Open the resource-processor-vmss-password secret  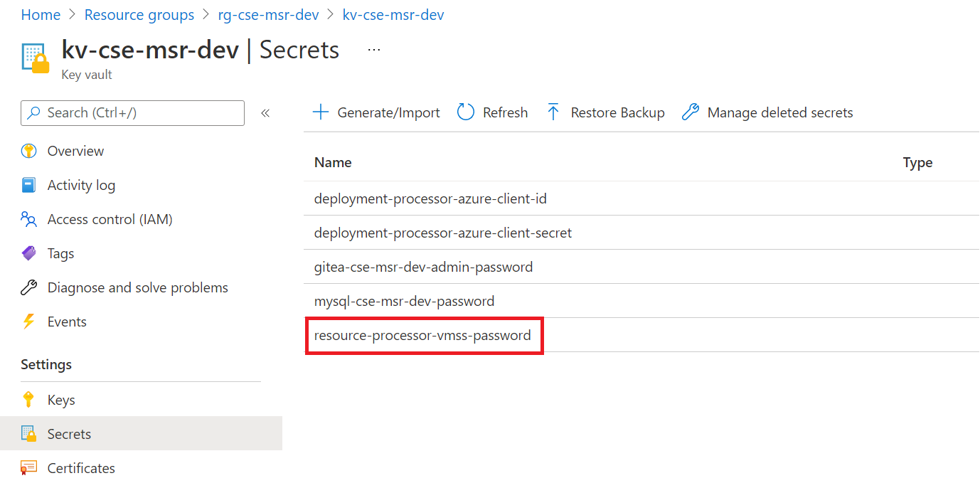click(x=424, y=335)
